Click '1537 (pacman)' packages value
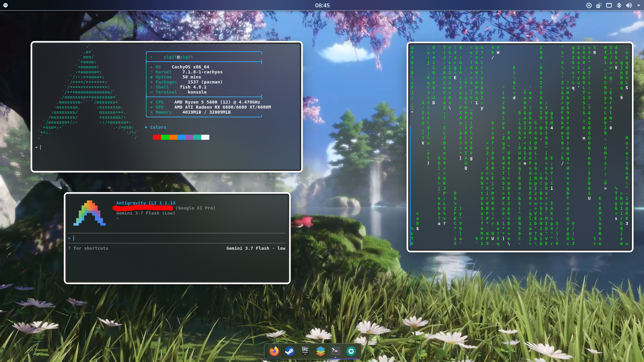 pos(205,82)
